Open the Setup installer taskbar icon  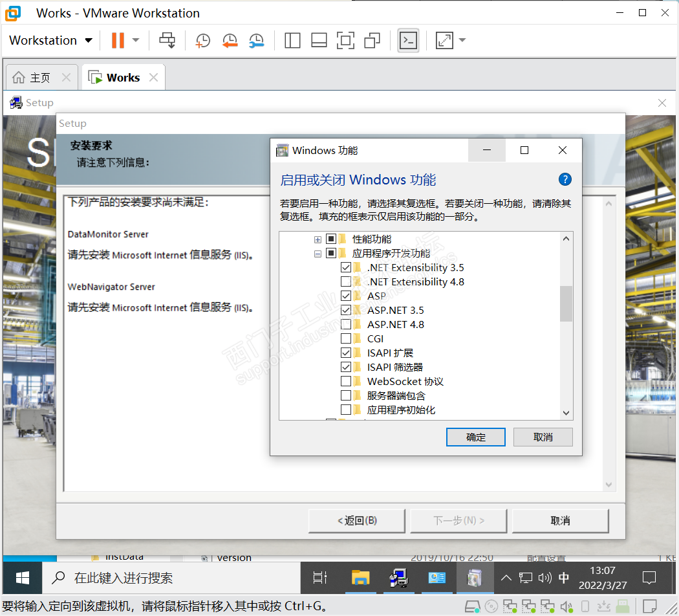[398, 578]
